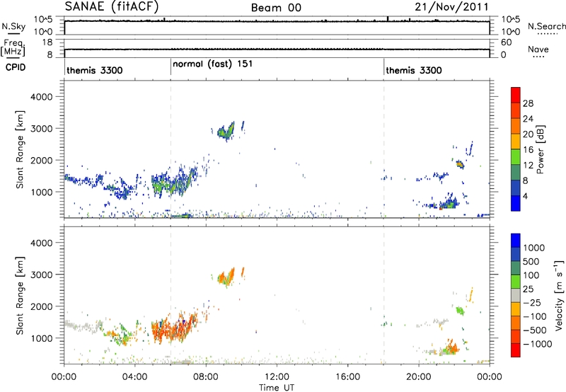Pick the gray segment of velocity colorbar
The height and width of the screenshot is (392, 566).
(516, 295)
